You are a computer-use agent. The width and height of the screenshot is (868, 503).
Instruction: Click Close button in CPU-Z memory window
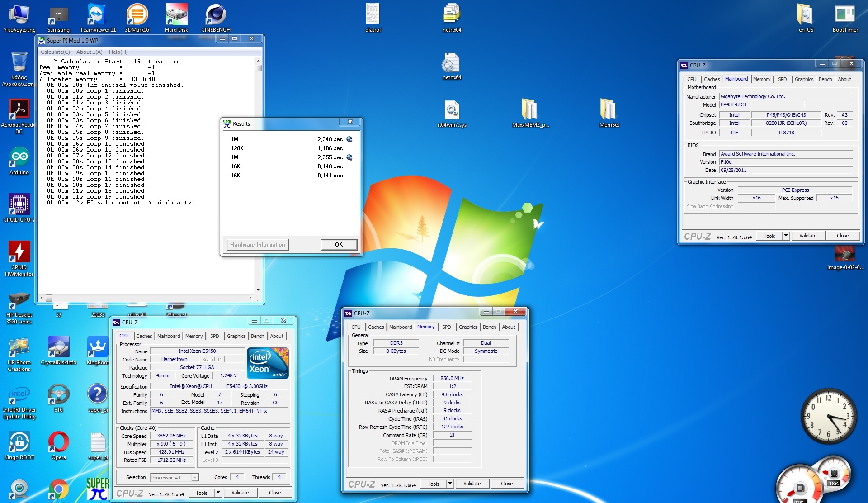507,484
